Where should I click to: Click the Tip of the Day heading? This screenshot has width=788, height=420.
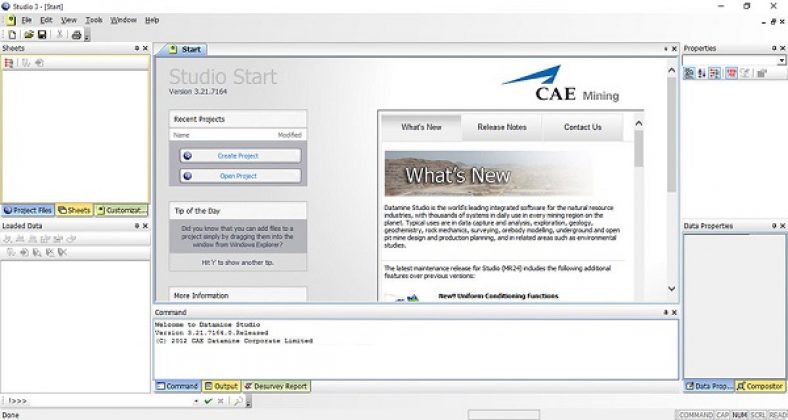197,211
